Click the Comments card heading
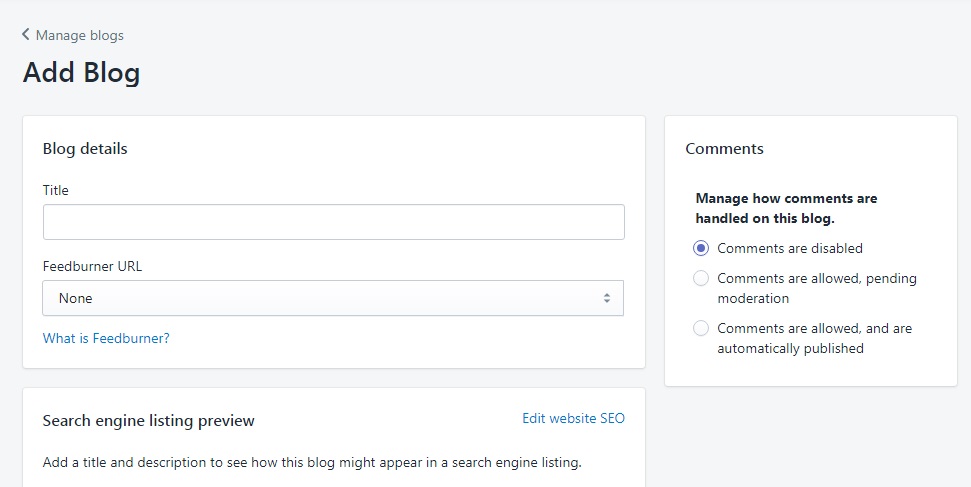Viewport: 971px width, 487px height. 725,149
